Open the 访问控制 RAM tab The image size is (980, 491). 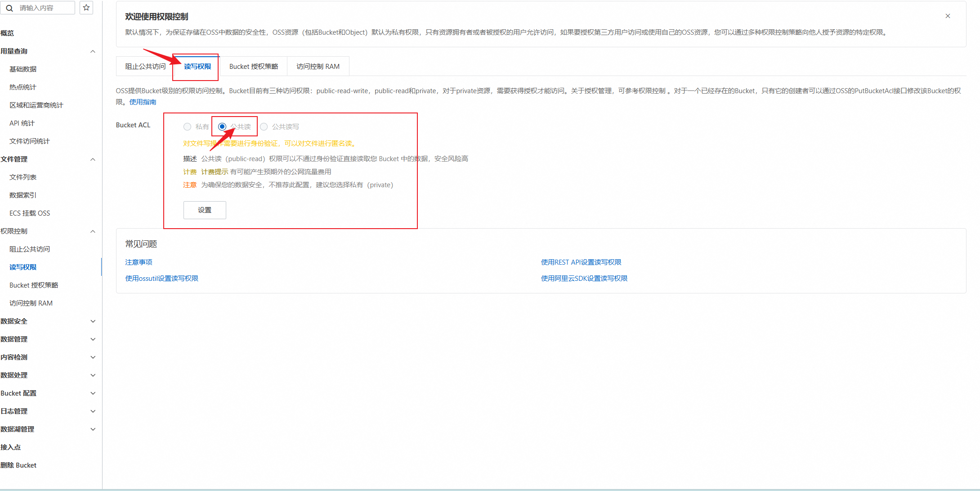318,67
